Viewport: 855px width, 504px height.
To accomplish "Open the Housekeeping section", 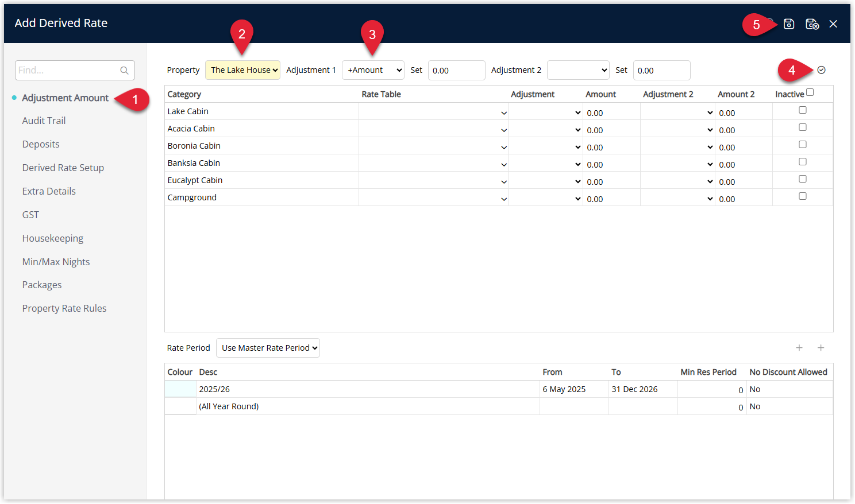I will click(x=53, y=238).
